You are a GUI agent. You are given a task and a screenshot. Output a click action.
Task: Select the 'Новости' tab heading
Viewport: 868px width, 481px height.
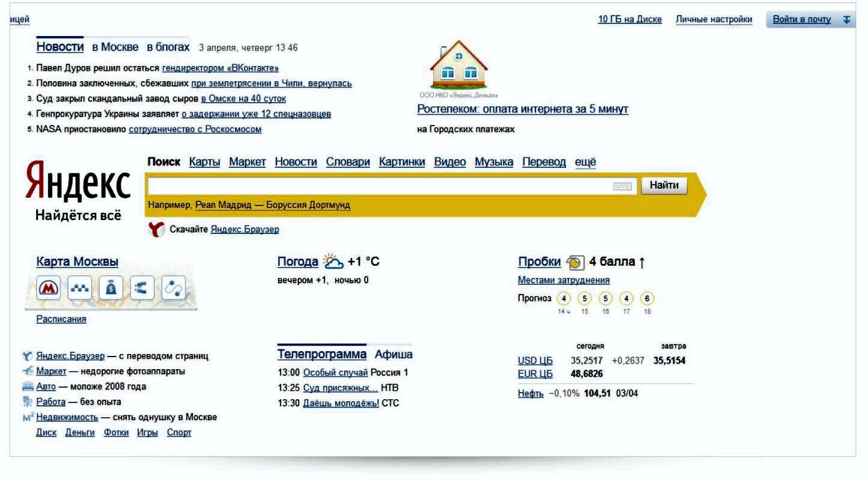click(x=60, y=47)
